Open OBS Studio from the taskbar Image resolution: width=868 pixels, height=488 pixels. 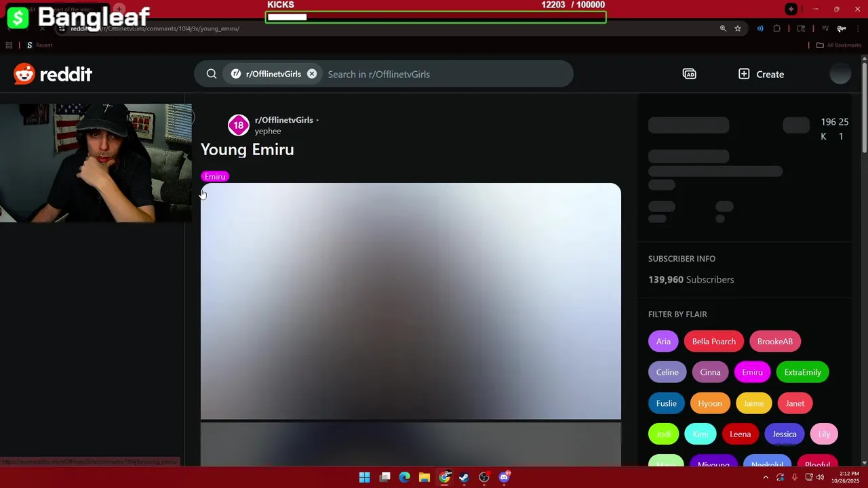pyautogui.click(x=484, y=477)
